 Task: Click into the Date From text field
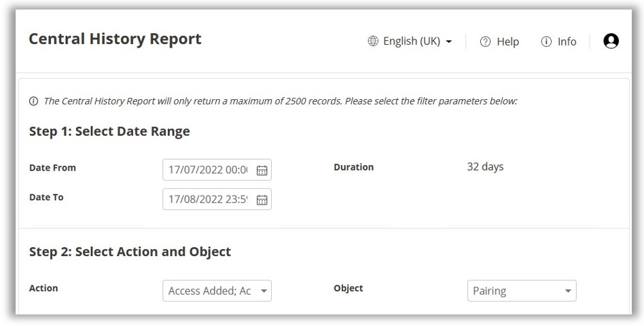point(208,170)
